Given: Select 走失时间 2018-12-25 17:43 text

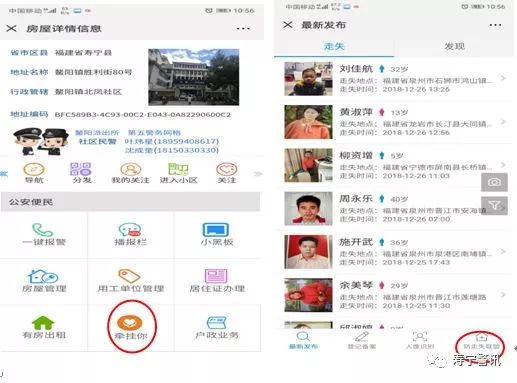Looking at the screenshot, I should [x=395, y=262].
